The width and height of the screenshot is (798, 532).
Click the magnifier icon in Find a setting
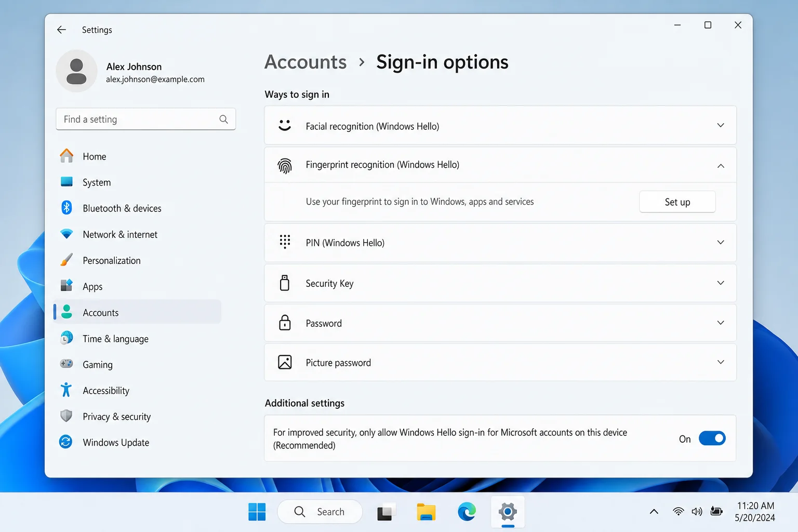[223, 119]
